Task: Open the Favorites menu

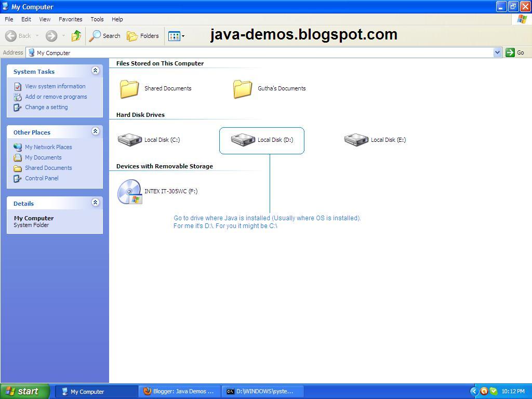Action: pyautogui.click(x=70, y=19)
